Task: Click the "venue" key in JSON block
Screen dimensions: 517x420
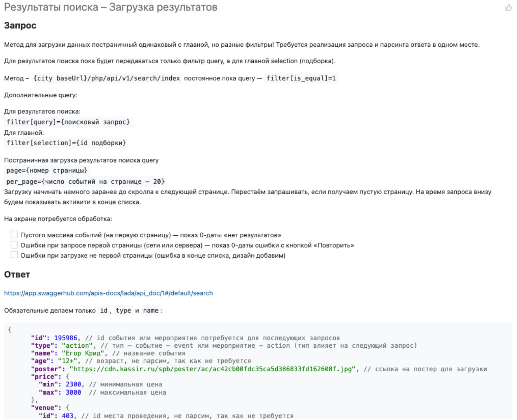Action: [44, 407]
